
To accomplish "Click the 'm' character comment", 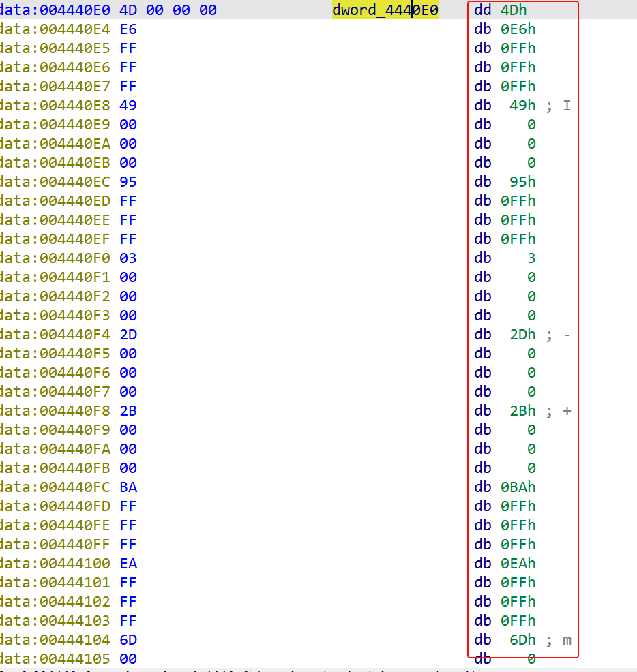I will 567,640.
